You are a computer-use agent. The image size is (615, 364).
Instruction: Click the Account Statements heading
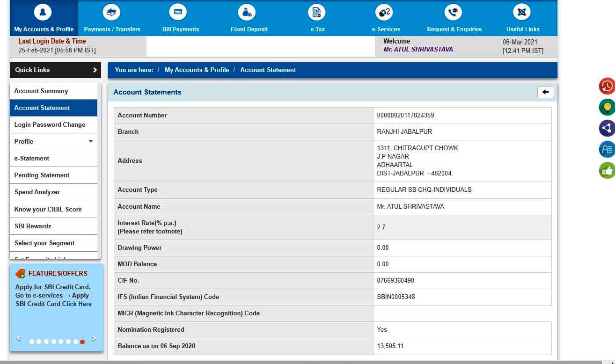pyautogui.click(x=147, y=92)
